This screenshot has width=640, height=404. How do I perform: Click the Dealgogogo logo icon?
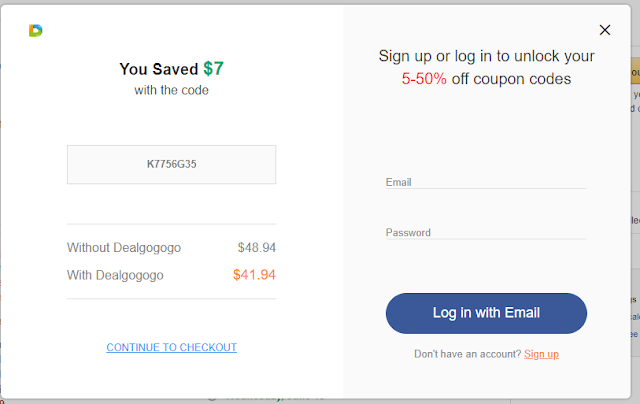point(36,31)
